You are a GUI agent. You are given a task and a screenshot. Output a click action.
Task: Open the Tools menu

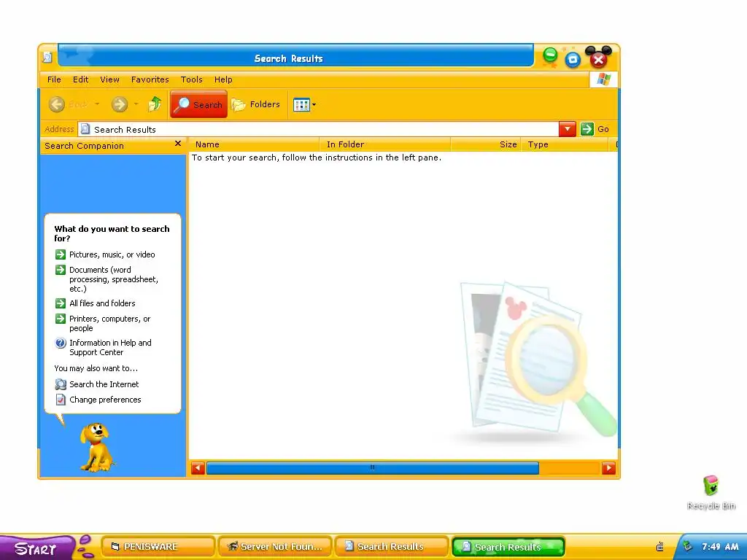pos(192,79)
